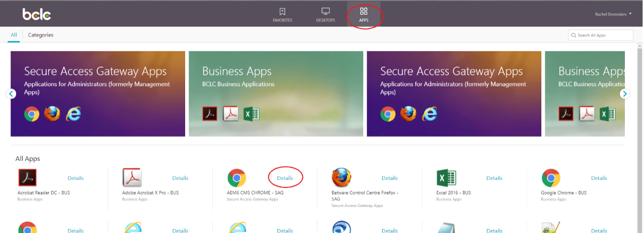Screen dimensions: 644x233
Task: Click Excel icon in first Business Apps banner
Action: [x=251, y=114]
